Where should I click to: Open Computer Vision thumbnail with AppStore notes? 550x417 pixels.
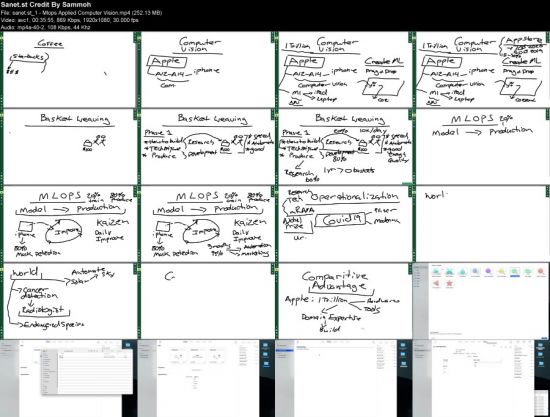click(481, 69)
